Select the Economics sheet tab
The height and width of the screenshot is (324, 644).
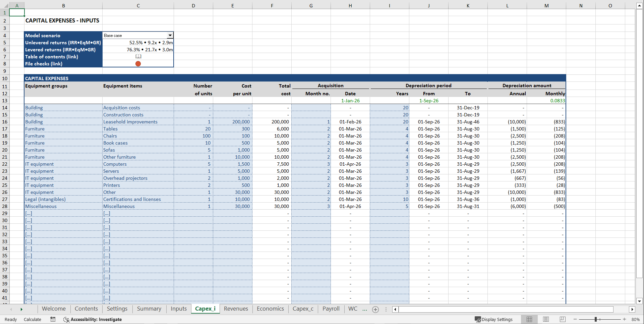click(270, 309)
